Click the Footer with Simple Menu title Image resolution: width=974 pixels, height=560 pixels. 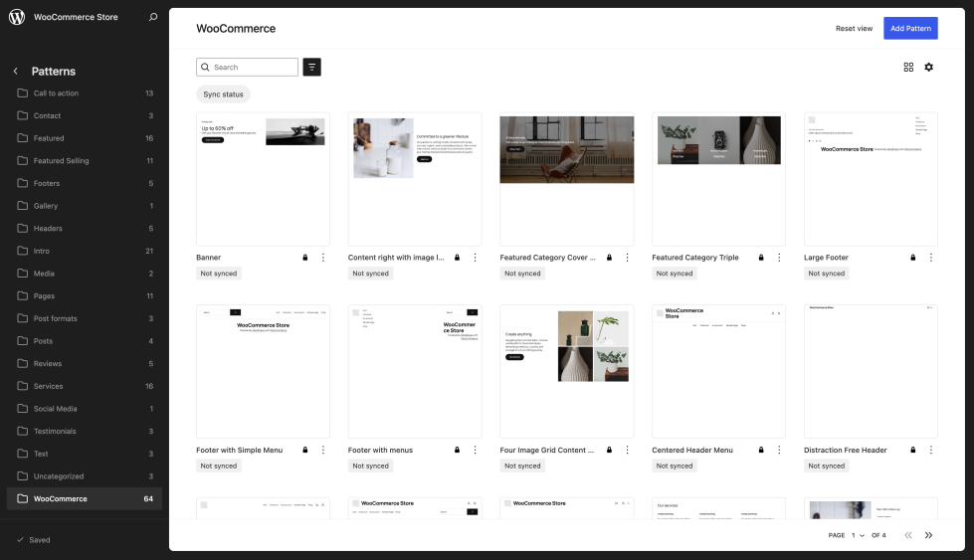pos(239,450)
